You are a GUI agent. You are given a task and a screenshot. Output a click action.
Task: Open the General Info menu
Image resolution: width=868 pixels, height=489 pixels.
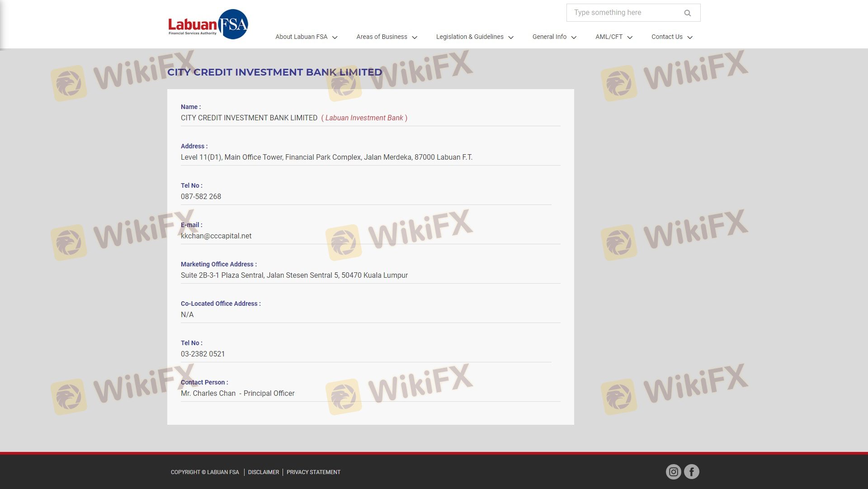[x=549, y=37]
